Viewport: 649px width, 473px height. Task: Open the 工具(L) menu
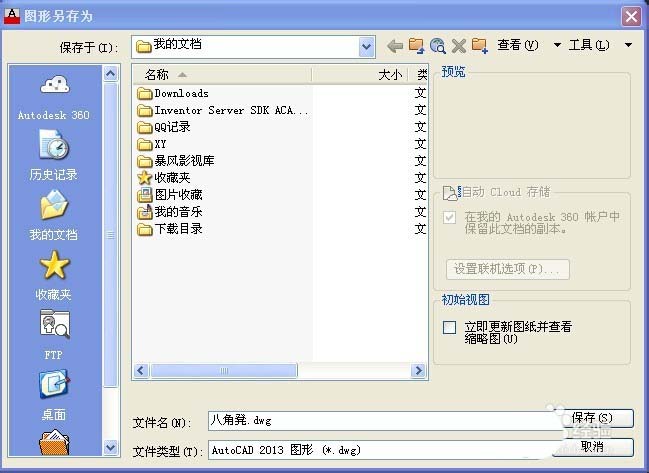click(x=601, y=45)
